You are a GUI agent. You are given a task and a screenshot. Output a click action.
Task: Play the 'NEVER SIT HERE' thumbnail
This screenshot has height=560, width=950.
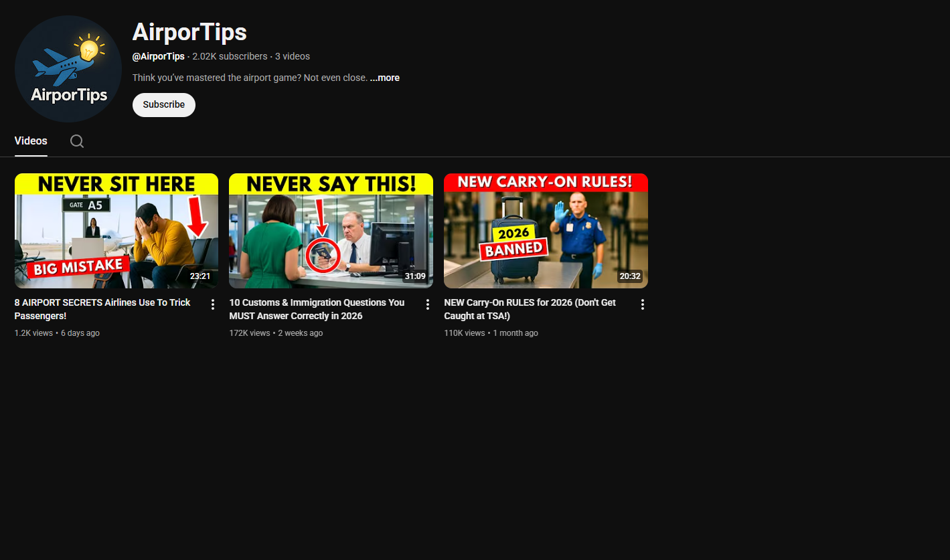tap(116, 231)
